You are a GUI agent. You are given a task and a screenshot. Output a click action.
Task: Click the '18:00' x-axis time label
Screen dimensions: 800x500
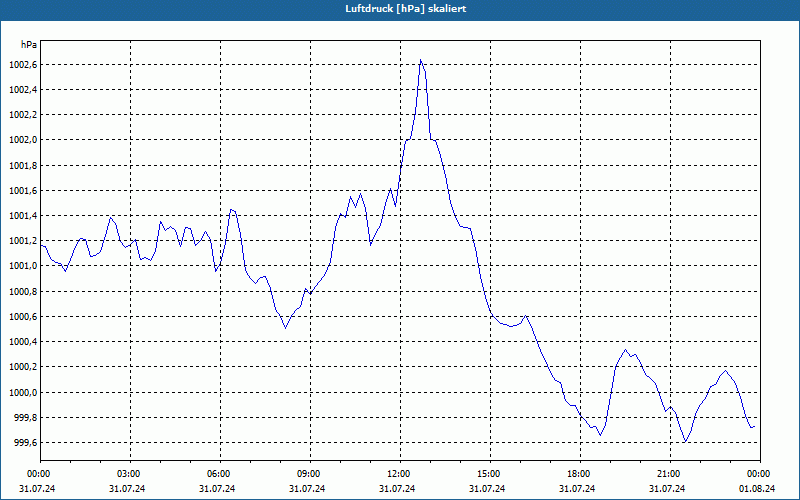[578, 474]
